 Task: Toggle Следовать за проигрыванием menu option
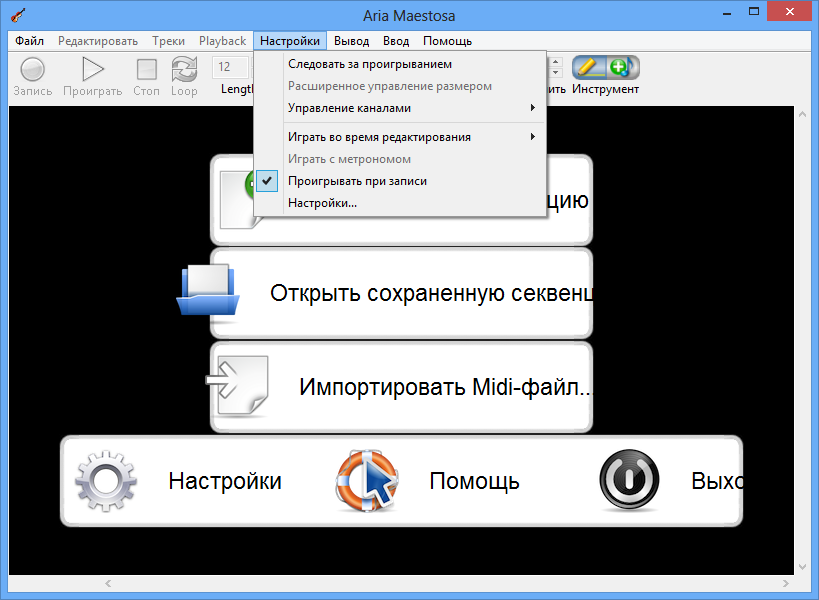[400, 64]
